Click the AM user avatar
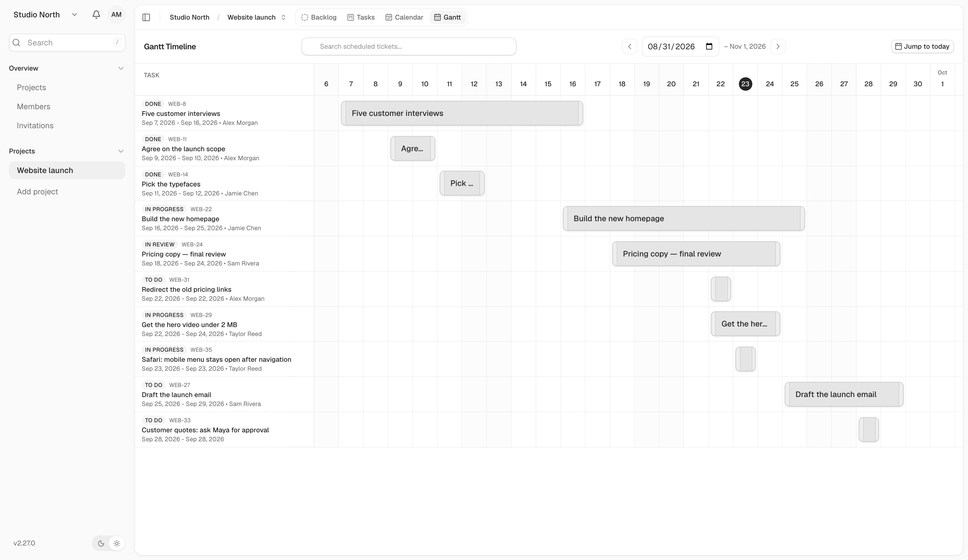Image resolution: width=968 pixels, height=560 pixels. 117,15
